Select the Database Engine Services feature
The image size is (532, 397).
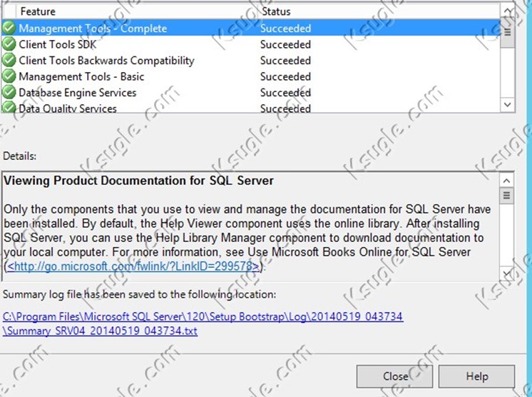point(251,92)
